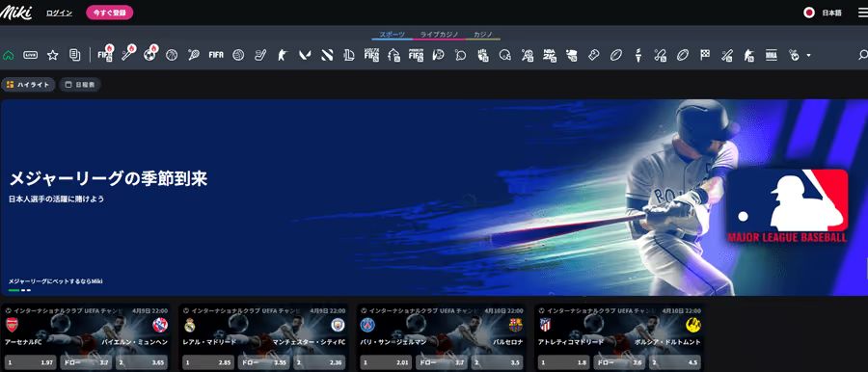Screen dimensions: 868x372
Task: Bet on Arsenal win at 1.97
Action: point(30,363)
